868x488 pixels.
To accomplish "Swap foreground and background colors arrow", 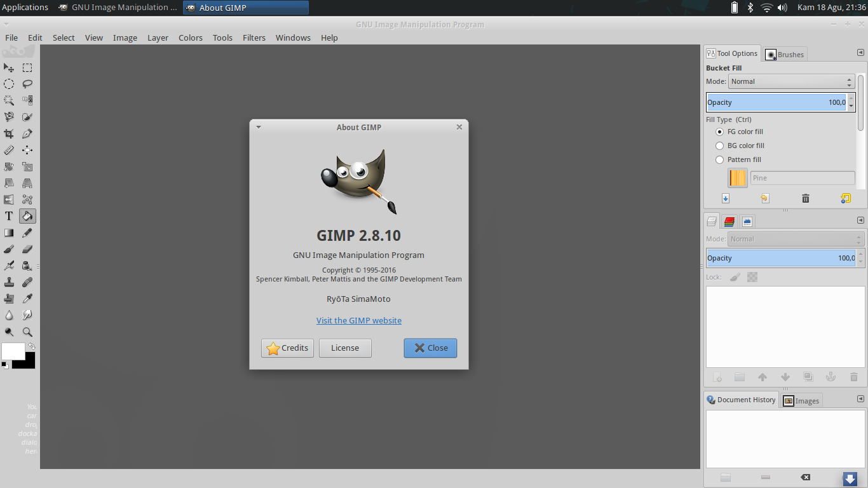I will pyautogui.click(x=31, y=346).
